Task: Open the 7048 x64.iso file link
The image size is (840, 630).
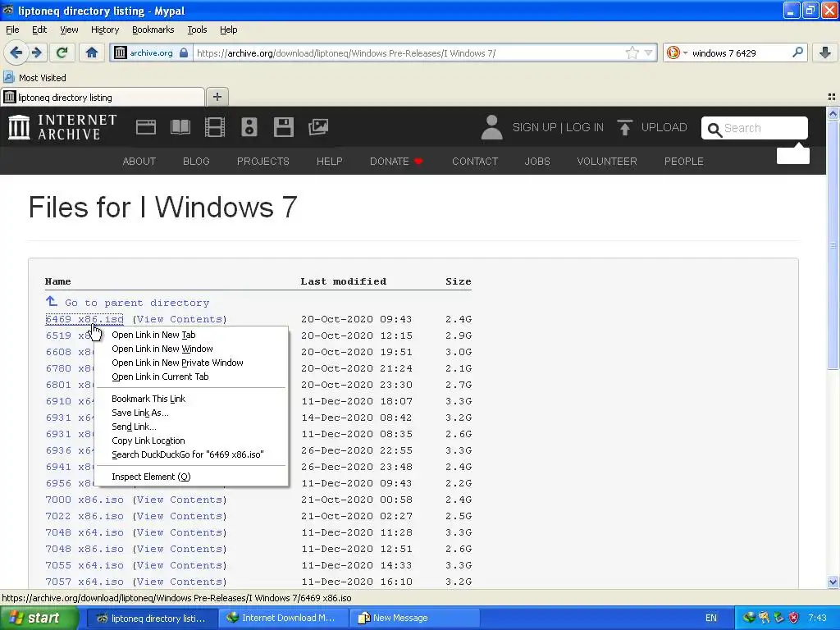Action: pyautogui.click(x=84, y=532)
